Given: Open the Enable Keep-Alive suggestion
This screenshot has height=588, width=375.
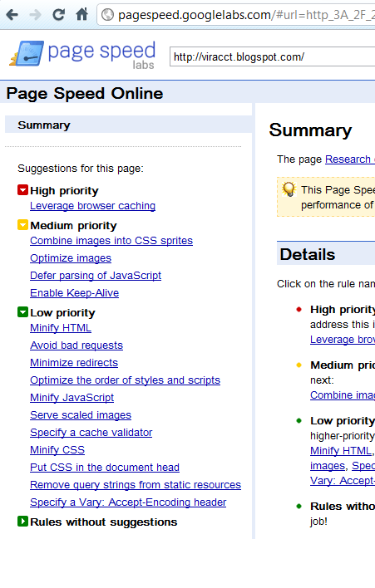Looking at the screenshot, I should [74, 293].
